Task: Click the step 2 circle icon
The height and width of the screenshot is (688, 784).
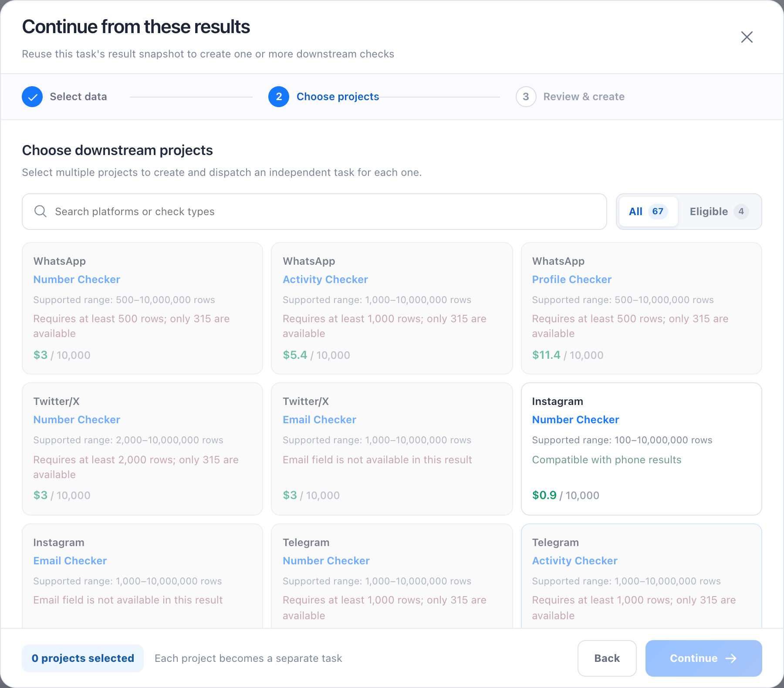Action: 279,97
